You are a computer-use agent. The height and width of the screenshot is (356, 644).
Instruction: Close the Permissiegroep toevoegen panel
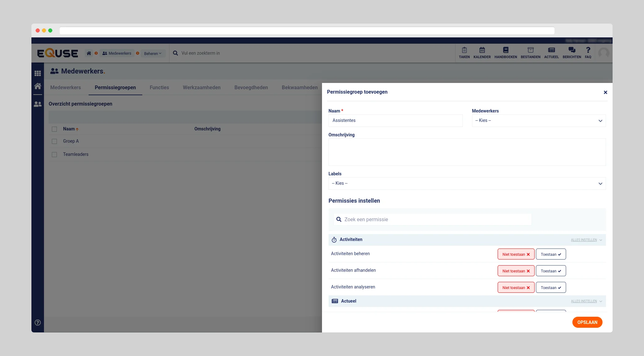[605, 92]
